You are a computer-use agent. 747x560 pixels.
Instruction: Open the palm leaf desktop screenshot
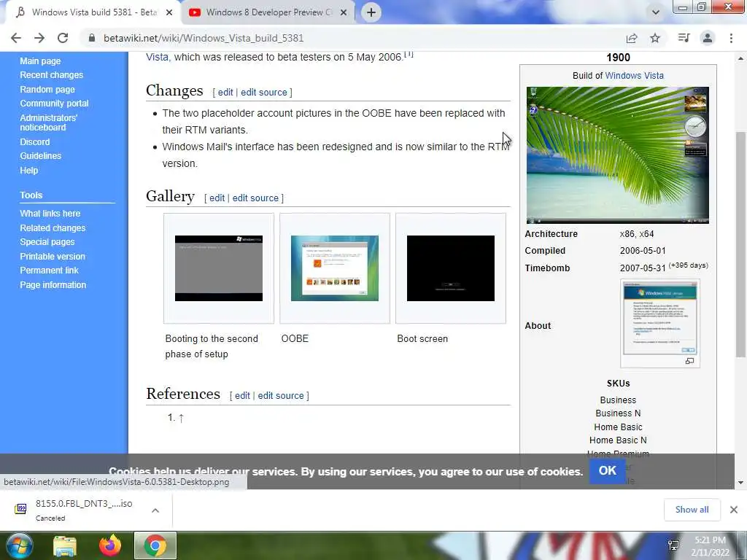(617, 155)
